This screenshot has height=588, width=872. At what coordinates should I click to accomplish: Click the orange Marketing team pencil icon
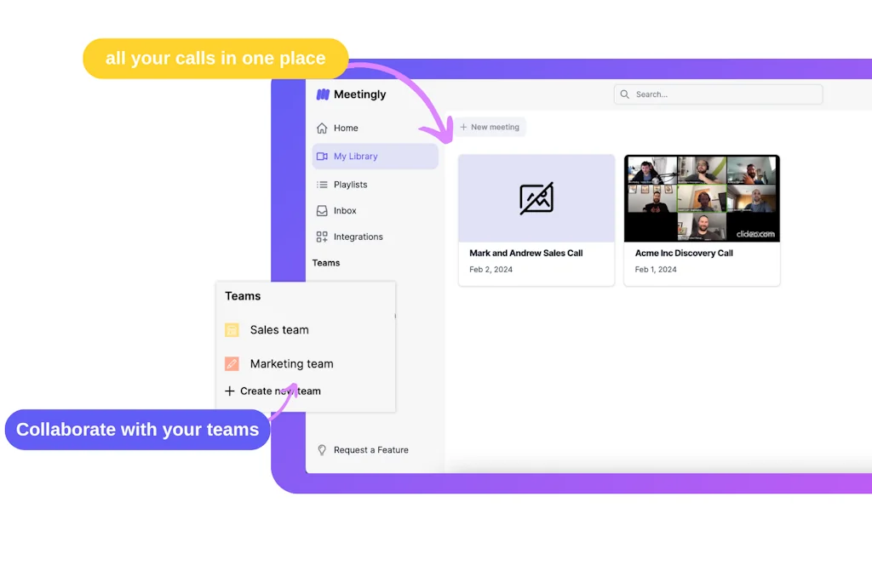click(232, 364)
